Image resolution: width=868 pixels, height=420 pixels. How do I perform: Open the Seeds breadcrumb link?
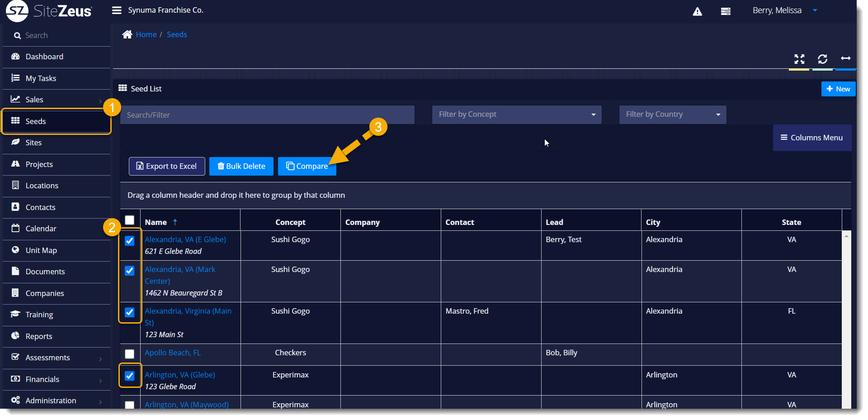click(x=177, y=34)
